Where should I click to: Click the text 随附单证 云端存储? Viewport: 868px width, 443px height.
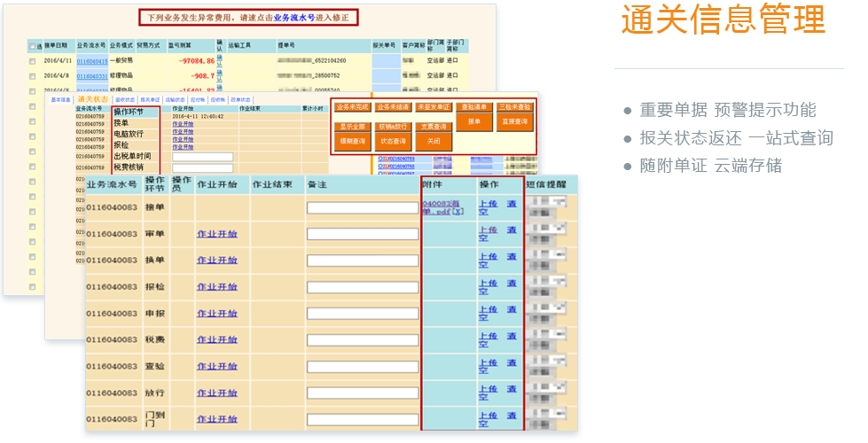pyautogui.click(x=711, y=166)
